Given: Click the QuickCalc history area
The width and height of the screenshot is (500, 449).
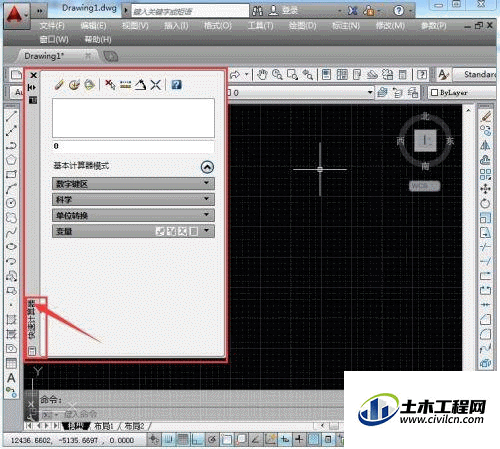Looking at the screenshot, I should click(x=133, y=118).
